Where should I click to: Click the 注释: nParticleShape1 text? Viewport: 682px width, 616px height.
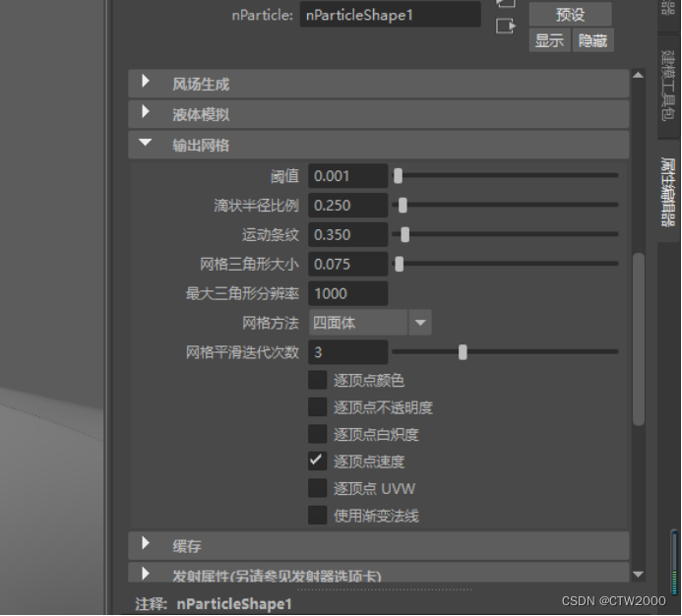tap(214, 604)
